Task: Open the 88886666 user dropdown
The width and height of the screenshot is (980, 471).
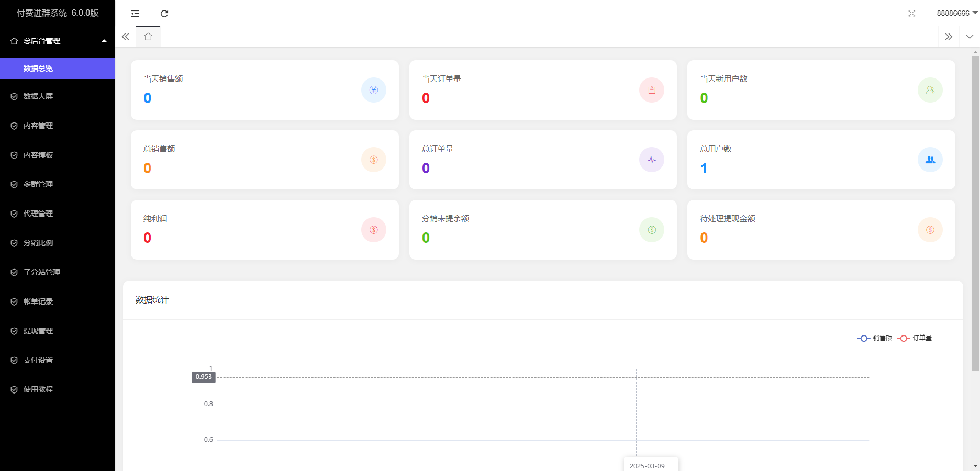Action: click(x=957, y=13)
